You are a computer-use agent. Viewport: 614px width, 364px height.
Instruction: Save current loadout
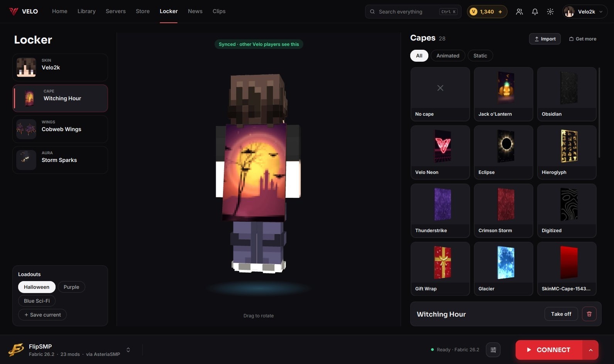click(x=42, y=315)
